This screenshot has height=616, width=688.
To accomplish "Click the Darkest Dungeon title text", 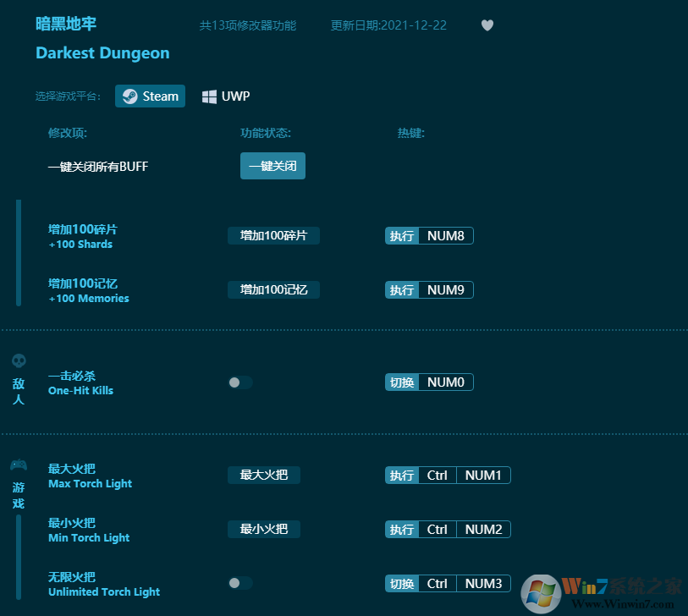I will click(102, 53).
